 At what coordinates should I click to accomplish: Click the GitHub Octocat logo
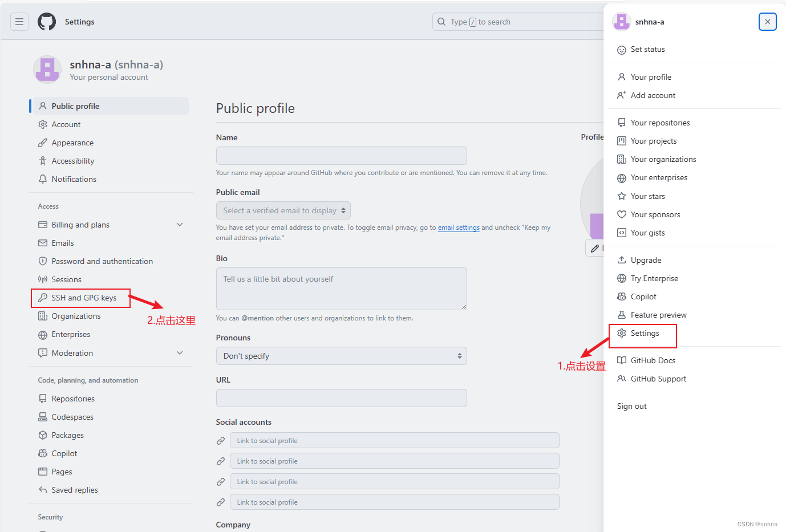(x=47, y=22)
